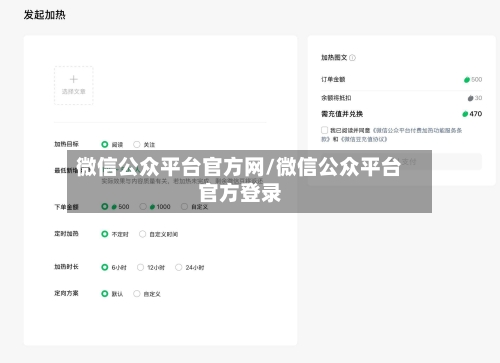Set 加热时长 to 12小时

click(x=140, y=267)
